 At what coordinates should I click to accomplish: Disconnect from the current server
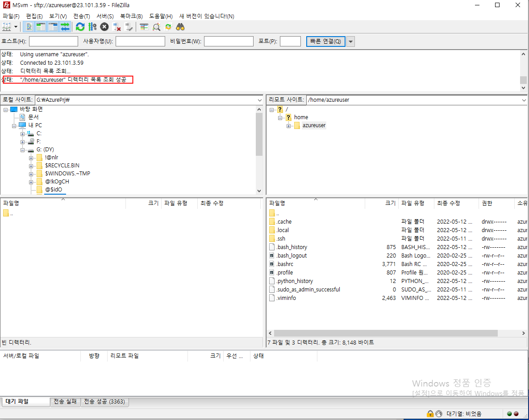[117, 27]
